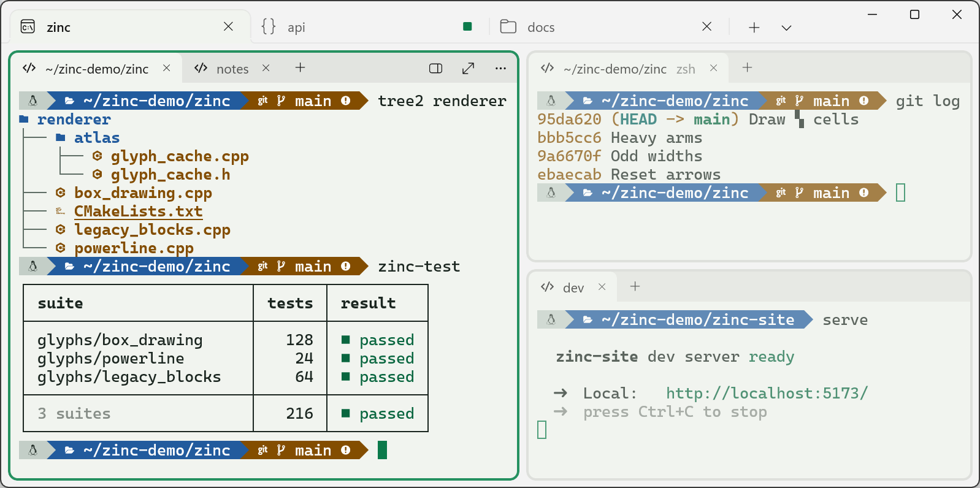Image resolution: width=980 pixels, height=488 pixels.
Task: Click the renderer folder in tree output
Action: pos(74,120)
